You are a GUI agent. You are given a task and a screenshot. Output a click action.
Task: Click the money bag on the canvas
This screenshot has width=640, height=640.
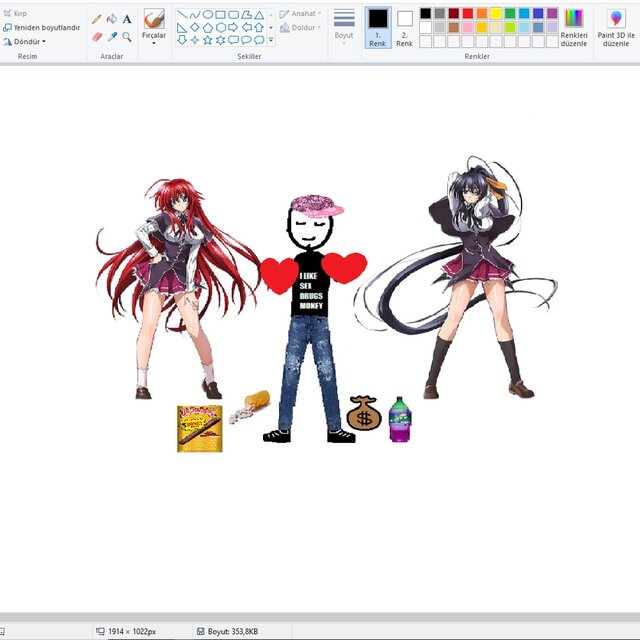[364, 413]
